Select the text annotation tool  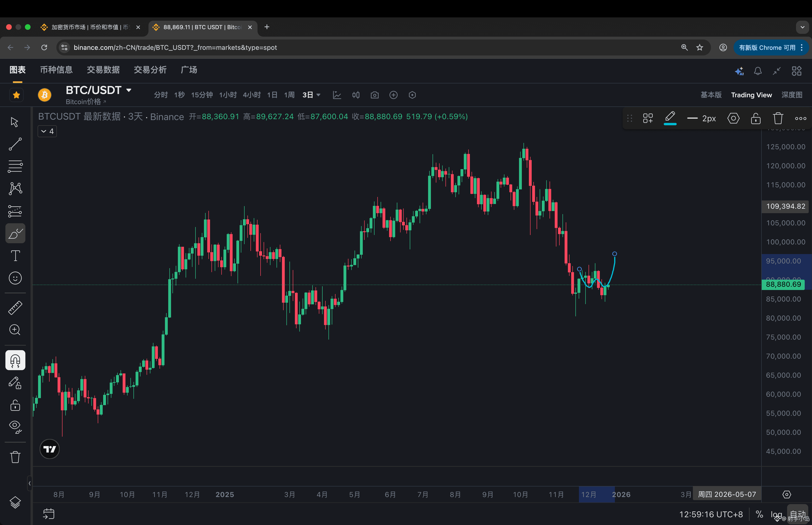tap(15, 256)
